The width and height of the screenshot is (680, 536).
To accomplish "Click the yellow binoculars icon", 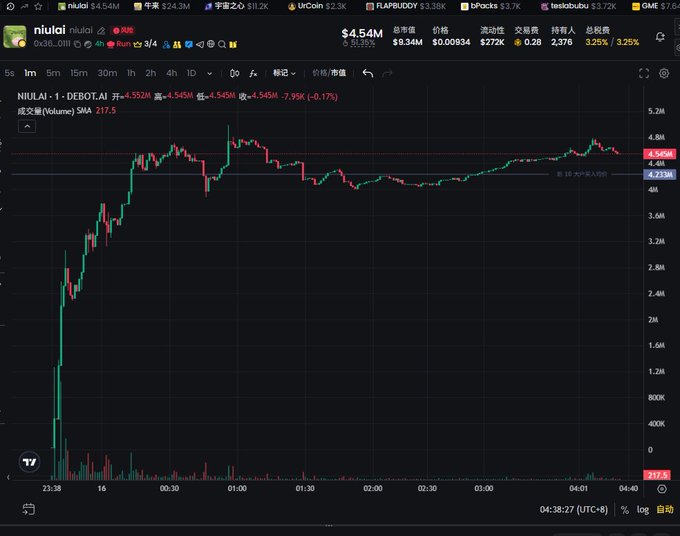I will point(177,44).
